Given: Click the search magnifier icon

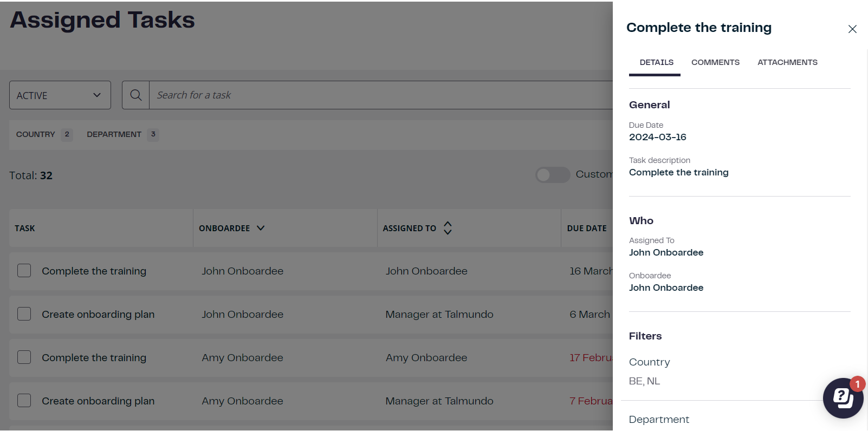Looking at the screenshot, I should click(x=136, y=95).
